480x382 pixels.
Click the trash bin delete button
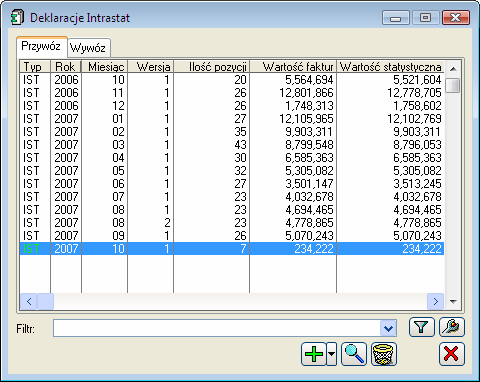point(383,354)
